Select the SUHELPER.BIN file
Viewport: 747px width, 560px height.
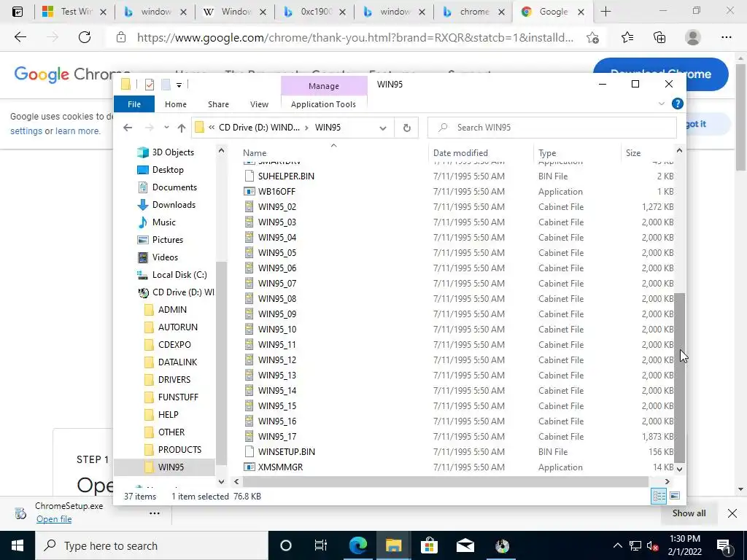coord(286,176)
